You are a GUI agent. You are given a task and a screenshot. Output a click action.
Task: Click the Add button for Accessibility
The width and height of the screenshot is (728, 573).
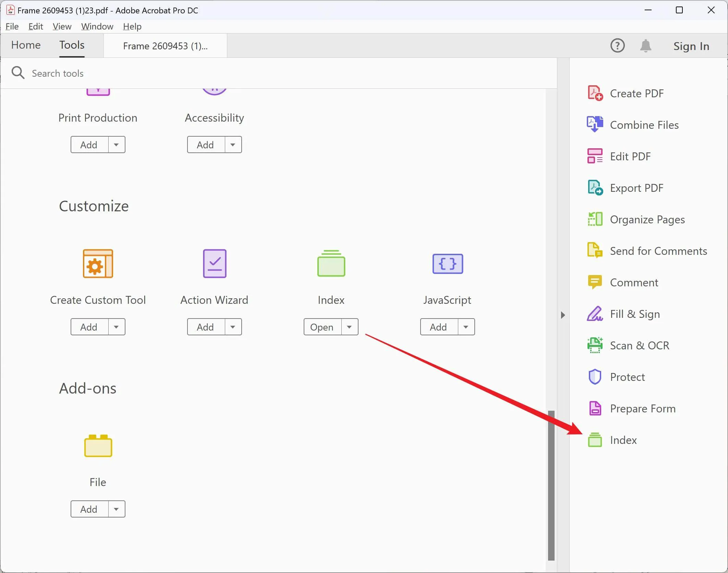point(206,144)
